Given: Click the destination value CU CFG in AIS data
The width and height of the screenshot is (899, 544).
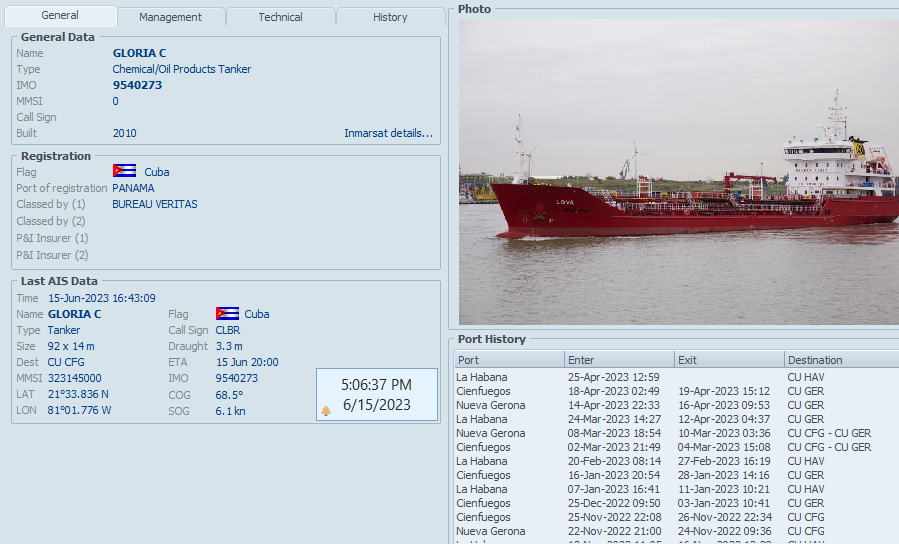Looking at the screenshot, I should coord(66,362).
